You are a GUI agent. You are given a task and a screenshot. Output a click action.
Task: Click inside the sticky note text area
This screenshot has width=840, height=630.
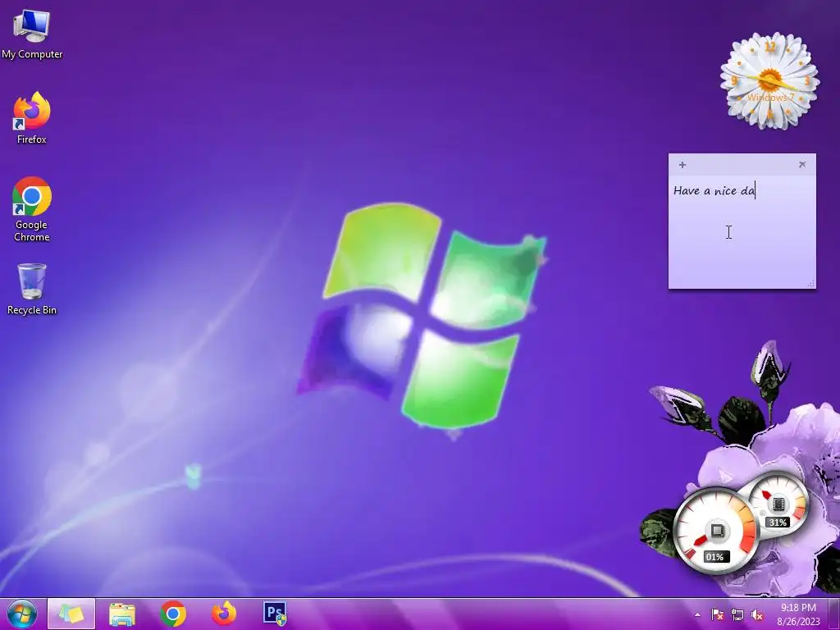coord(742,232)
